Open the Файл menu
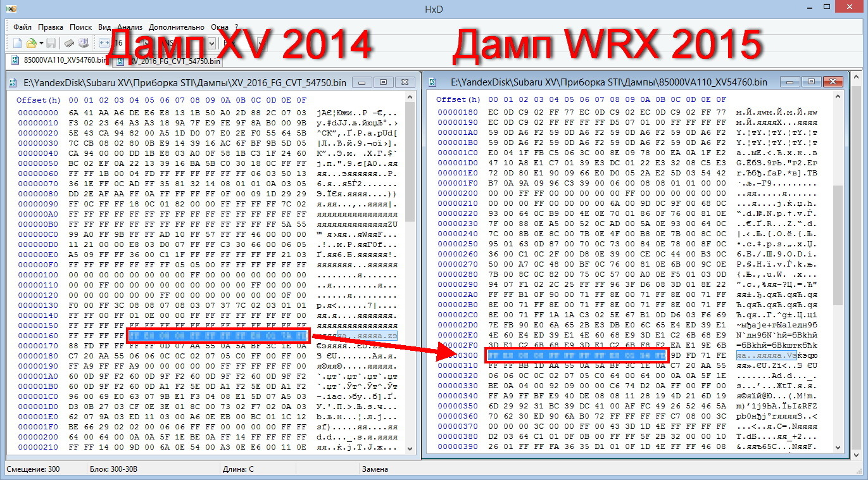The height and width of the screenshot is (480, 868). pos(22,27)
